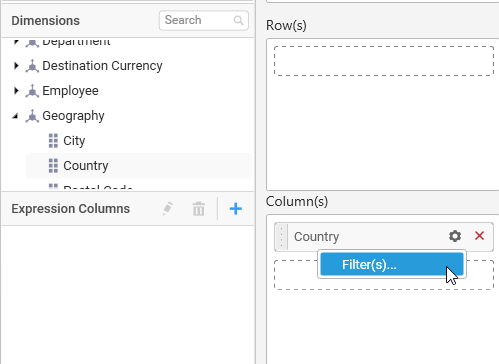Click the empty Row(s) drop zone

[x=384, y=61]
